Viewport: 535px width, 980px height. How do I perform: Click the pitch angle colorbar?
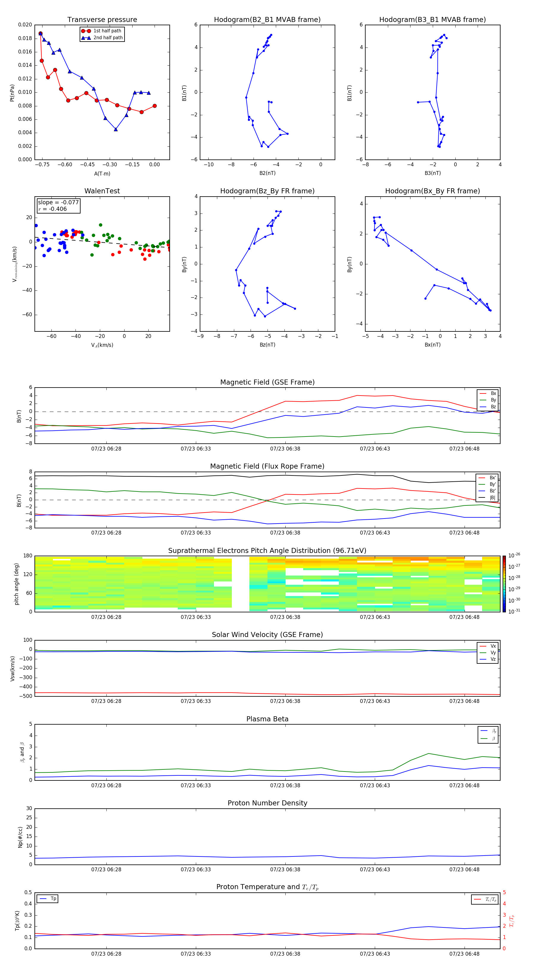coord(504,584)
